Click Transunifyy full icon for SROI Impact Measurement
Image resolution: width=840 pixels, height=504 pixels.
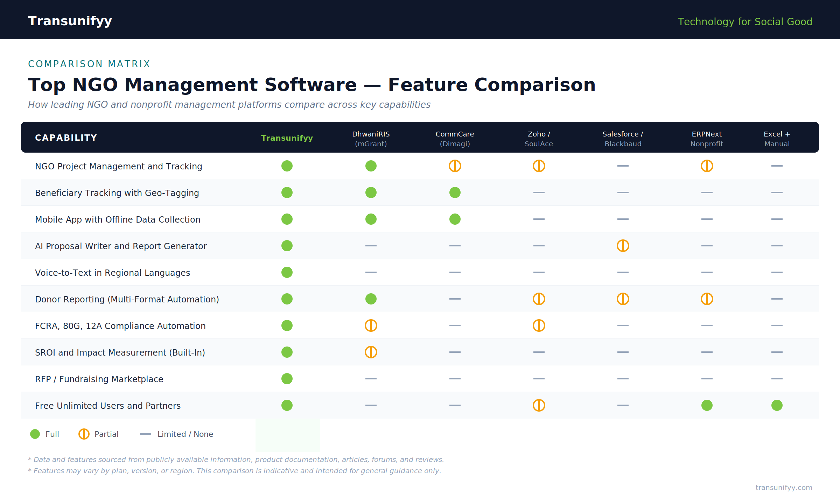point(287,352)
